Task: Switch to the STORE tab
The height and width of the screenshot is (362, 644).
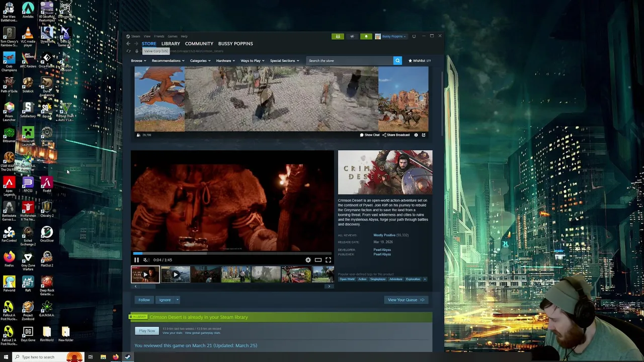Action: (149, 44)
